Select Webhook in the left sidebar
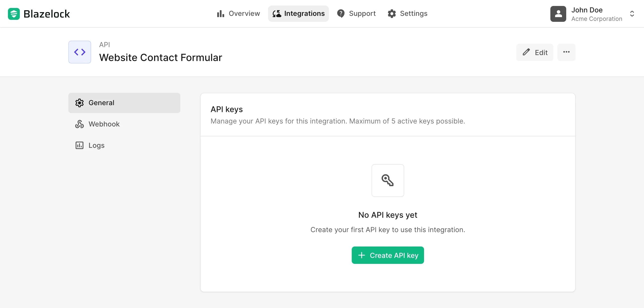This screenshot has width=644, height=308. click(104, 124)
